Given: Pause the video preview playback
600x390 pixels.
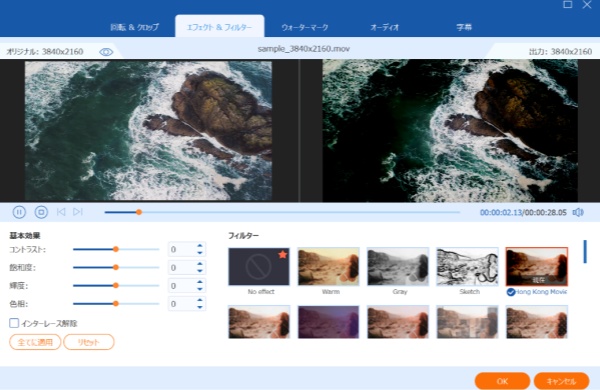Looking at the screenshot, I should pos(19,212).
